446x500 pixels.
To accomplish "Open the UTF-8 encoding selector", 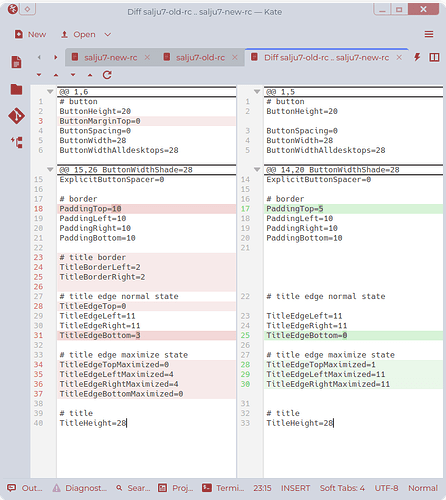I will [x=386, y=488].
